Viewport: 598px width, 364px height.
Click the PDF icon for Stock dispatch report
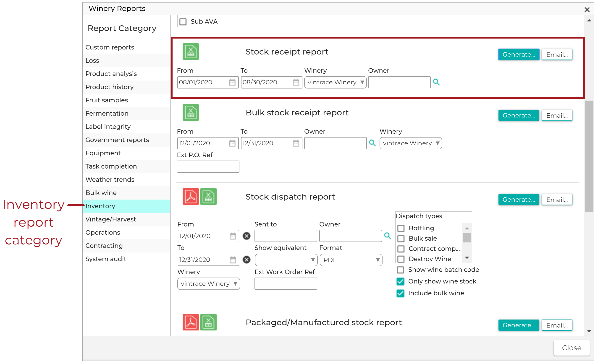tap(191, 197)
